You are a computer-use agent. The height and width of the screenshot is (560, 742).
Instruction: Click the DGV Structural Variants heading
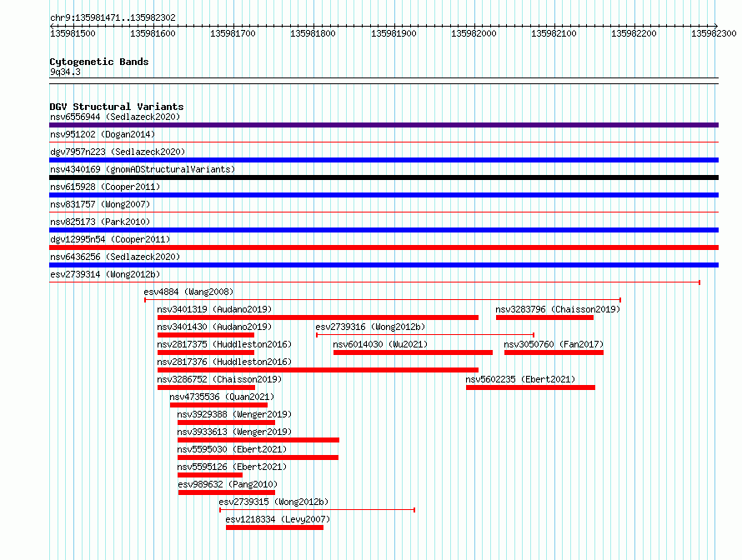coord(117,107)
